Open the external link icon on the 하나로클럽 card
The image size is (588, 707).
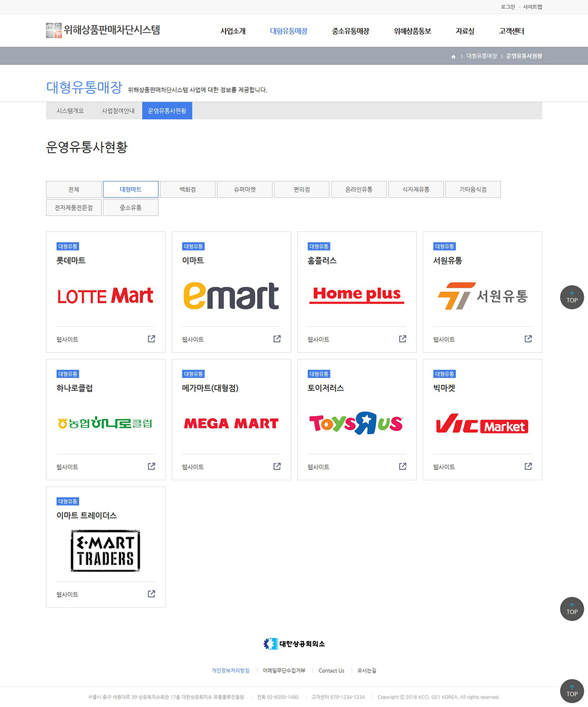[x=151, y=467]
